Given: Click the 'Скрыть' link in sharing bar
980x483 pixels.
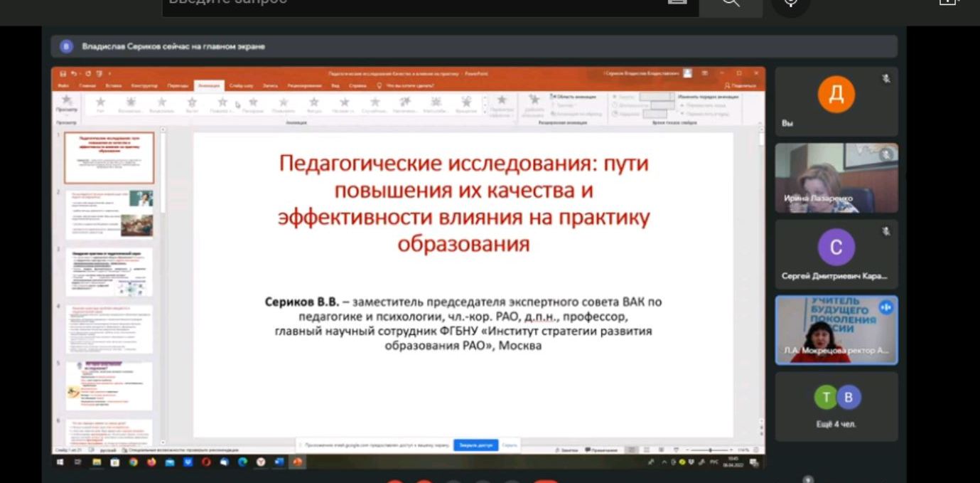Looking at the screenshot, I should (x=510, y=445).
